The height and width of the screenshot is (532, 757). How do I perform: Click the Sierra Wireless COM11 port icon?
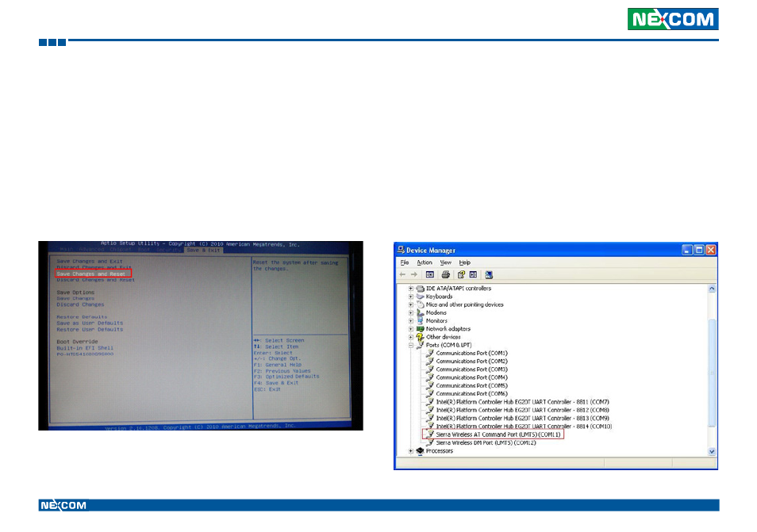click(430, 434)
